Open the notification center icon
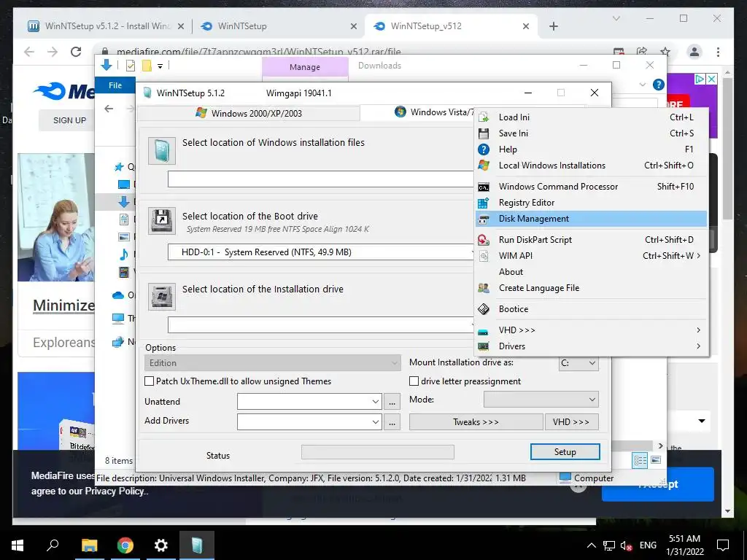The image size is (747, 560). click(x=723, y=545)
